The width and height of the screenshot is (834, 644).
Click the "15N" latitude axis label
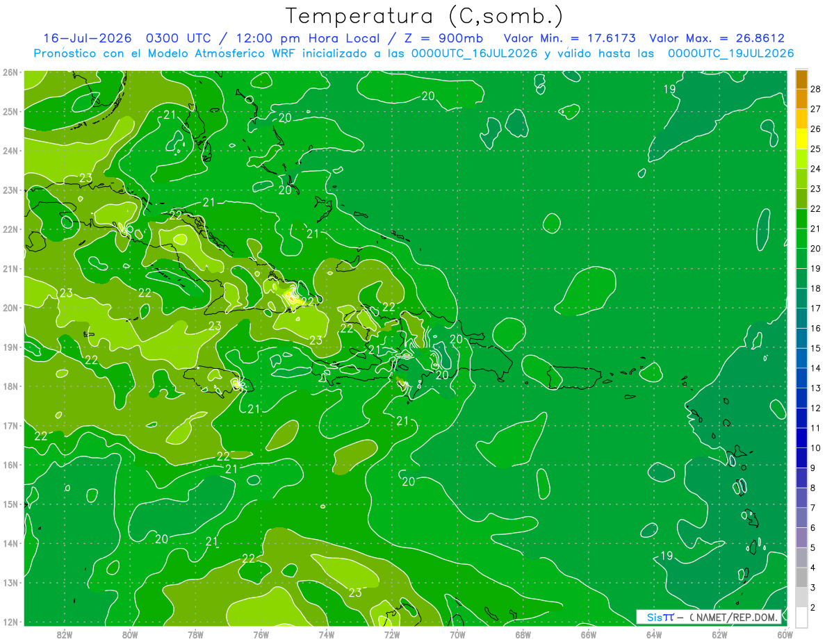coord(10,504)
